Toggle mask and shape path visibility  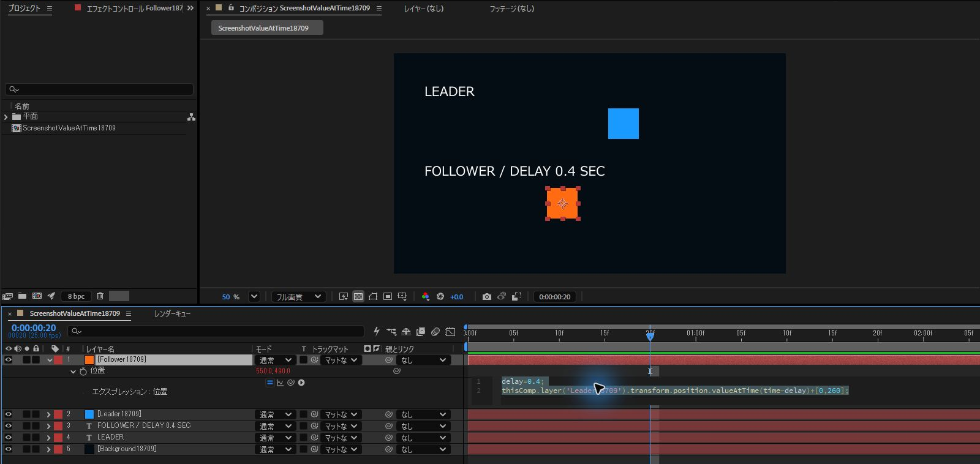(373, 296)
